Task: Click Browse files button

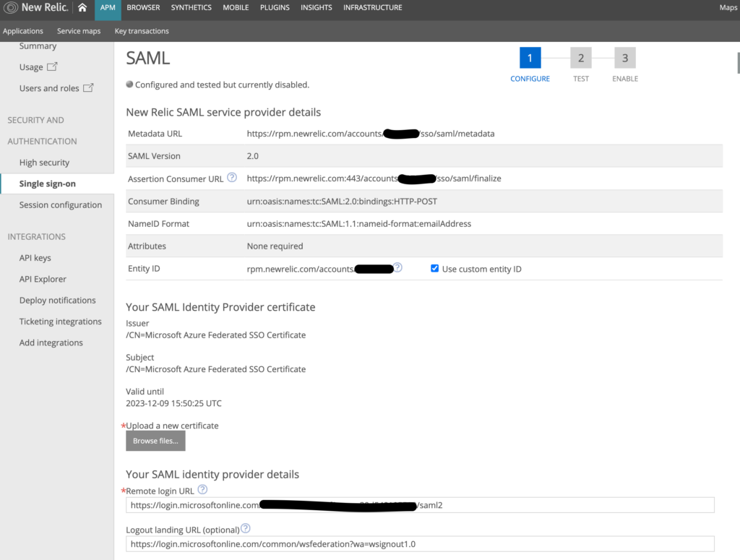Action: coord(155,441)
